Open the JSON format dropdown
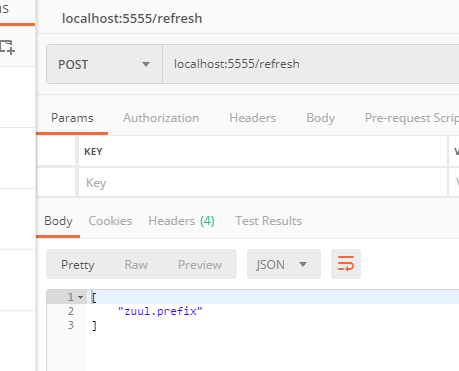 [284, 264]
